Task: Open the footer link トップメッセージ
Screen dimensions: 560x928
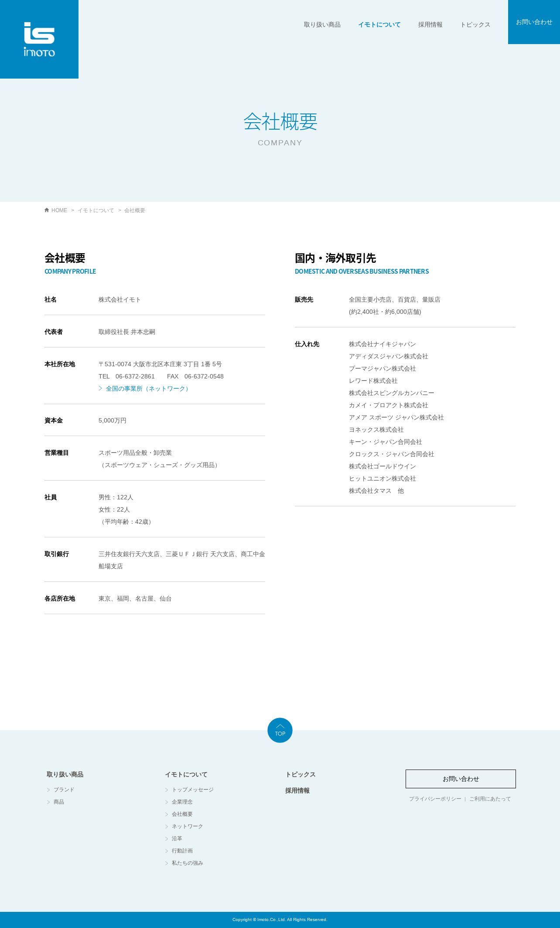Action: tap(193, 790)
